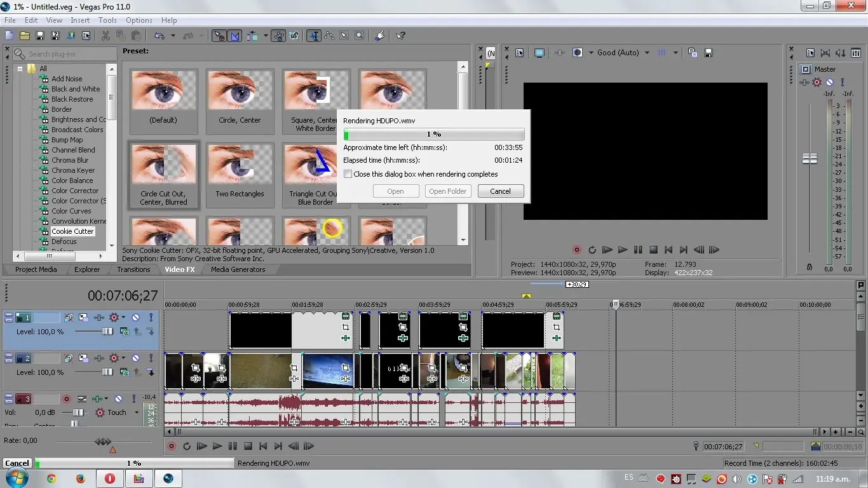Create a new project via toolbar icon
The height and width of the screenshot is (488, 868).
[x=10, y=36]
